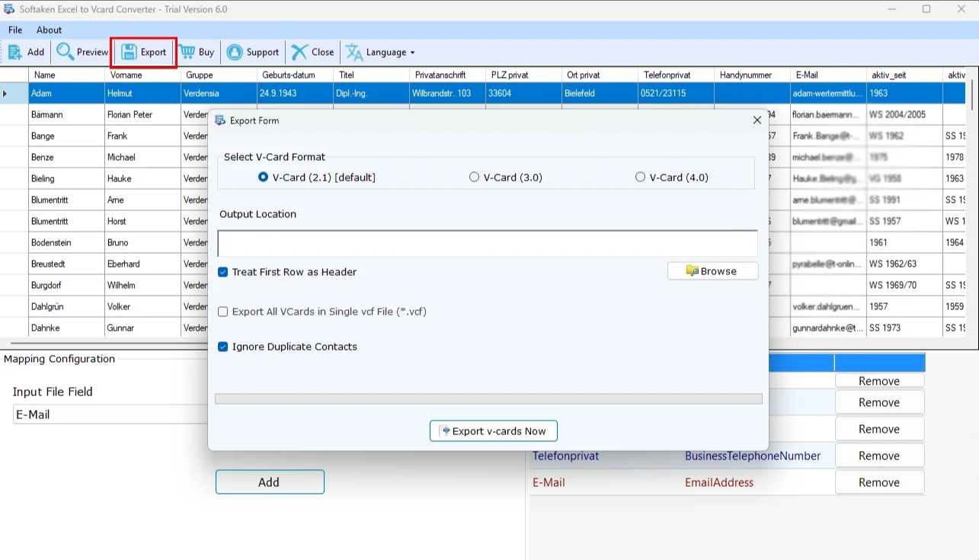This screenshot has height=560, width=979.
Task: Click the export progress bar
Action: pos(488,399)
